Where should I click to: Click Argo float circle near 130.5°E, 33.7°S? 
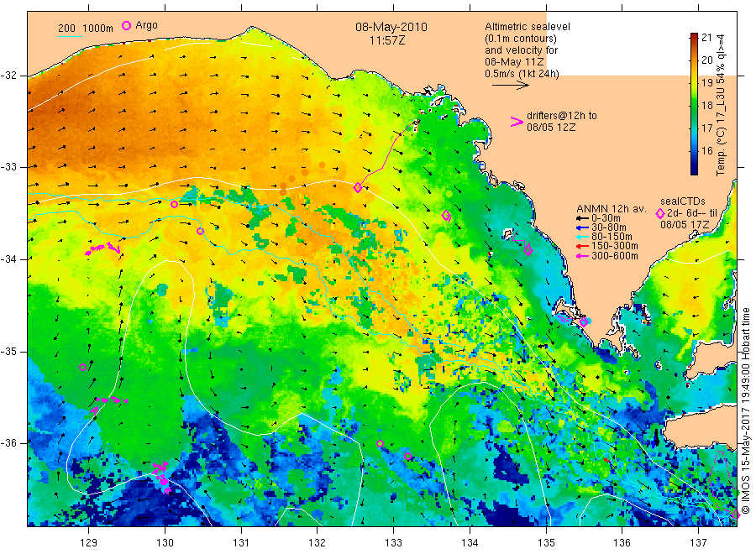point(200,231)
